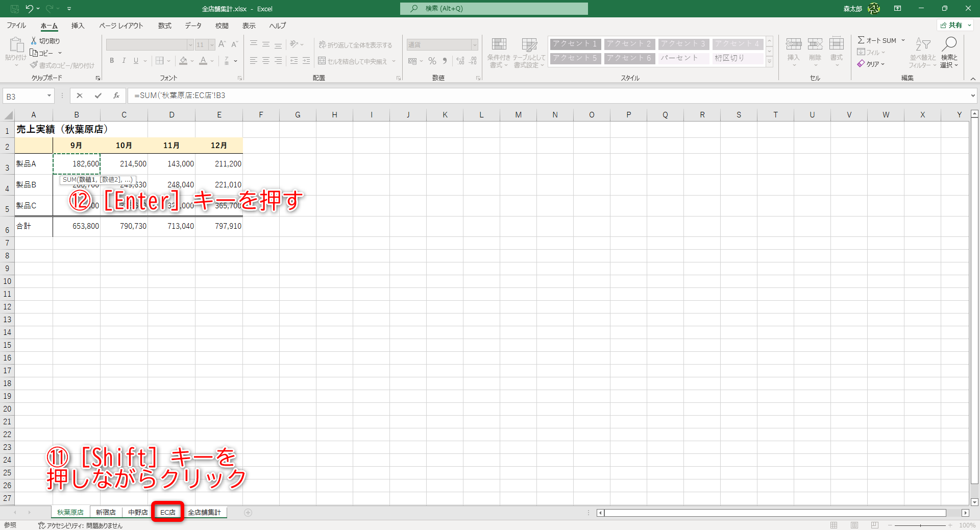Add a new sheet with the plus button
The width and height of the screenshot is (980, 530).
[x=248, y=513]
